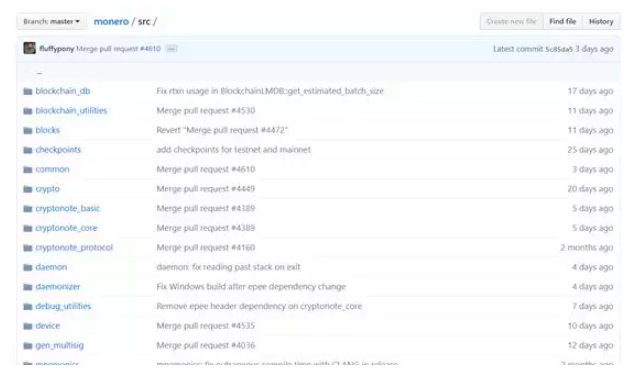634x388 pixels.
Task: Click the src breadcrumb text
Action: tap(144, 21)
